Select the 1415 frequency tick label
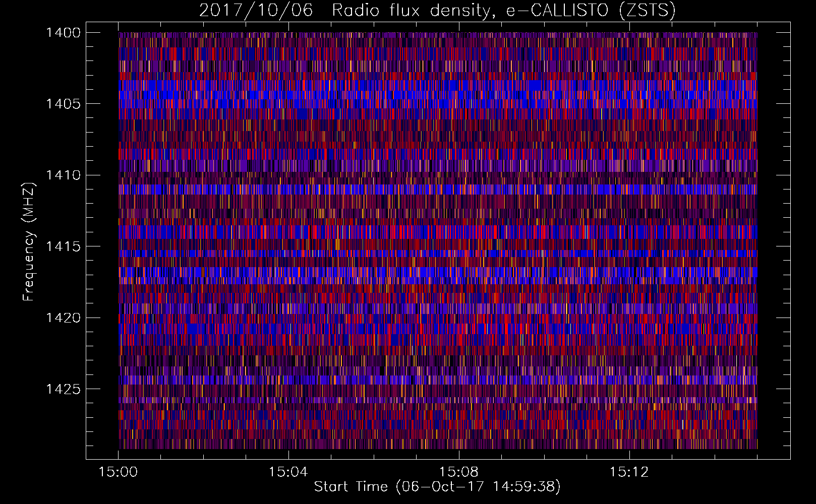The image size is (816, 504). pos(63,246)
